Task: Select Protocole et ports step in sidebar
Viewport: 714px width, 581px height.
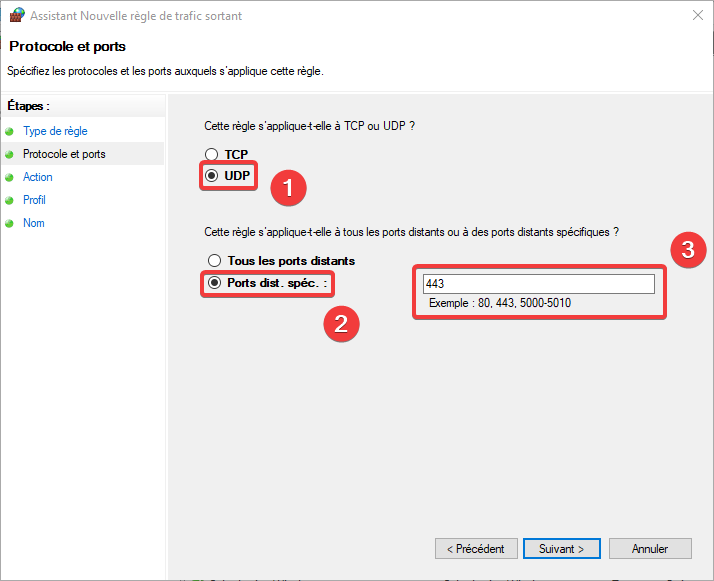Action: coord(64,154)
